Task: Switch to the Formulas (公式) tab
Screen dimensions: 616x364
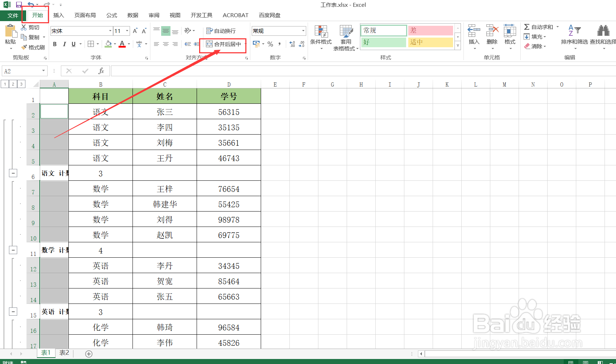Action: pos(111,15)
